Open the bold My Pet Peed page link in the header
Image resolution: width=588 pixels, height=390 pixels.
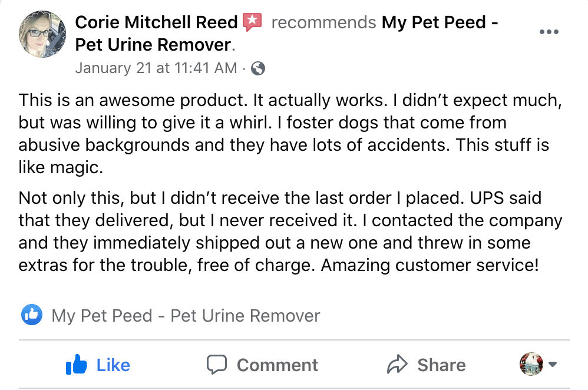pos(286,34)
